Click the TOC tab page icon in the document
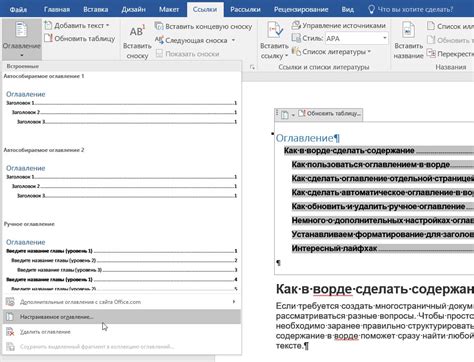This screenshot has height=362, width=474. (284, 115)
